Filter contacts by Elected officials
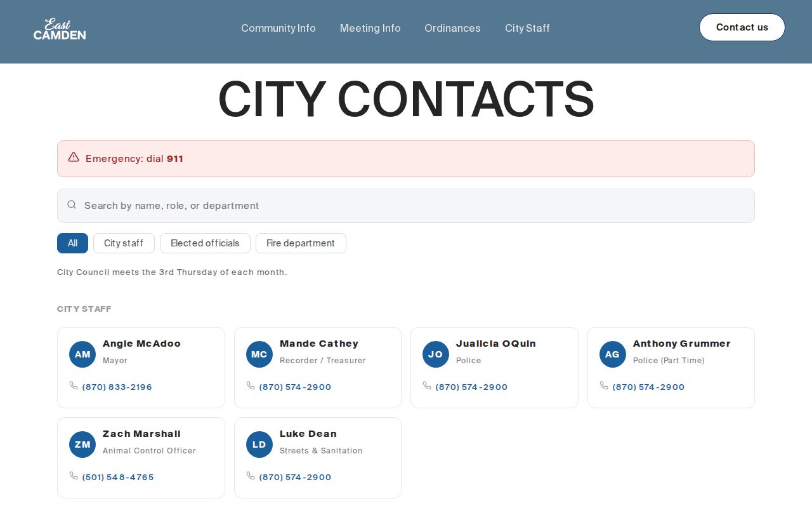 (205, 243)
